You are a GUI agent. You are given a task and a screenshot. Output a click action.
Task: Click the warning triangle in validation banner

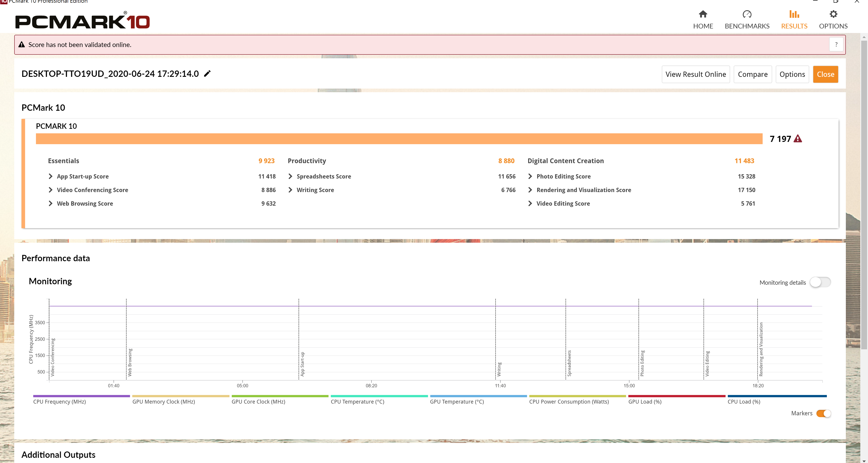(x=21, y=45)
